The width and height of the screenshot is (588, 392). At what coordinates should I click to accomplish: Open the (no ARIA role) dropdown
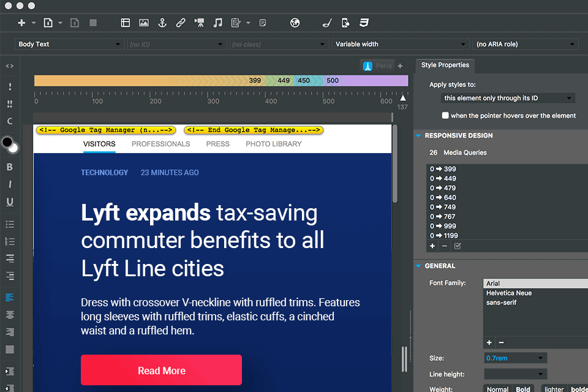tap(525, 44)
